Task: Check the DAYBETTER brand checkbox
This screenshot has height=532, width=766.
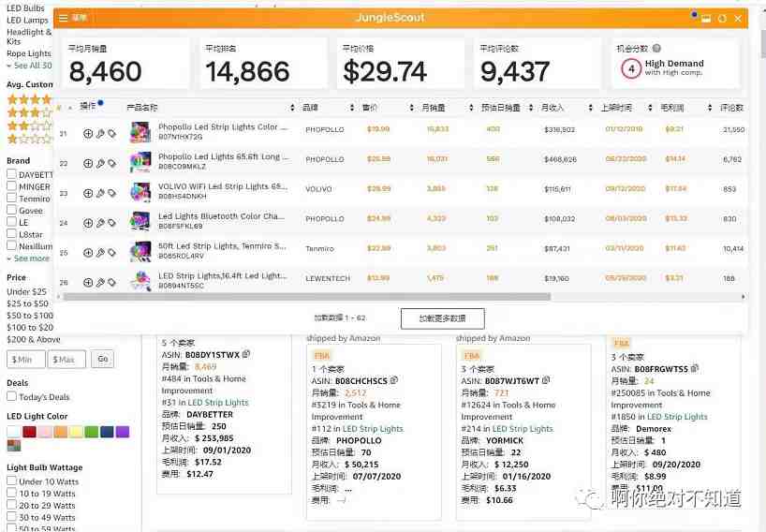Action: tap(12, 173)
